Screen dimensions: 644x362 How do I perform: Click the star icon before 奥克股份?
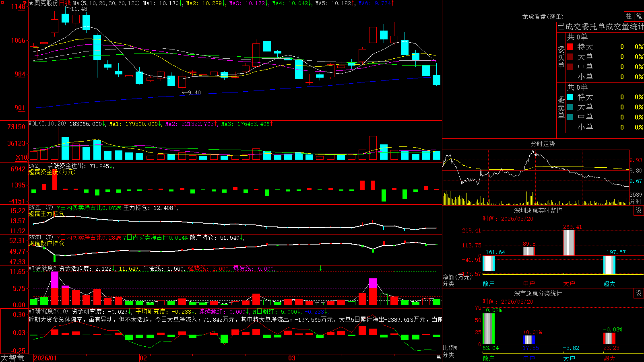[31, 3]
